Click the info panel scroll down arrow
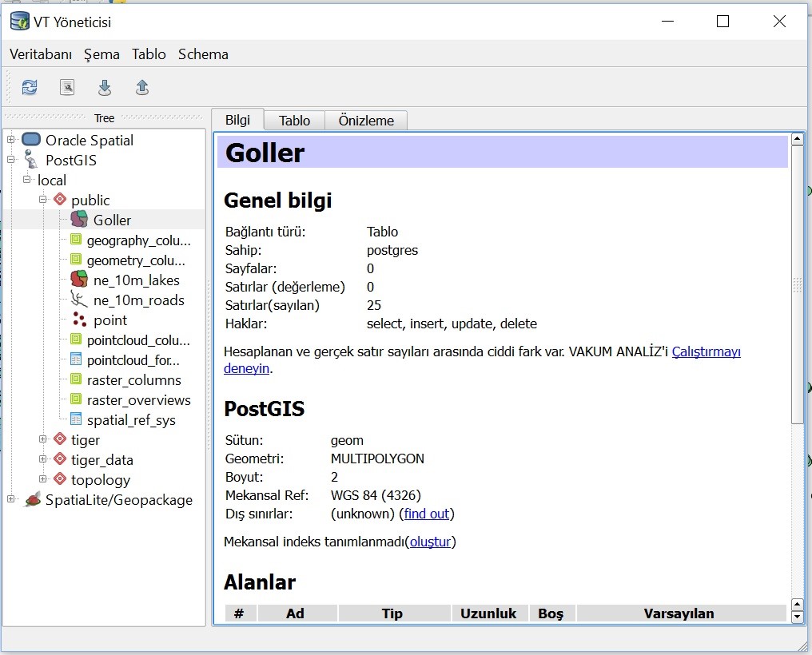812x655 pixels. click(x=797, y=617)
